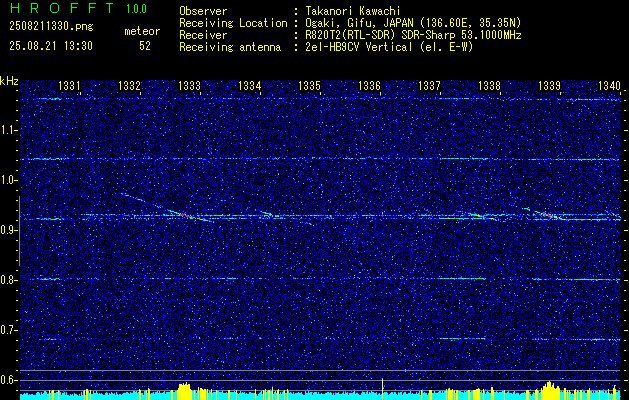Click the 1332 time marker
Screen dimensions: 629x400
point(130,85)
